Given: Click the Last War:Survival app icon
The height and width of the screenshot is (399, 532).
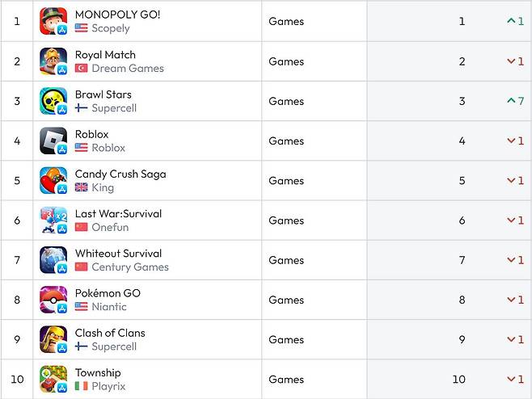Looking at the screenshot, I should click(53, 220).
